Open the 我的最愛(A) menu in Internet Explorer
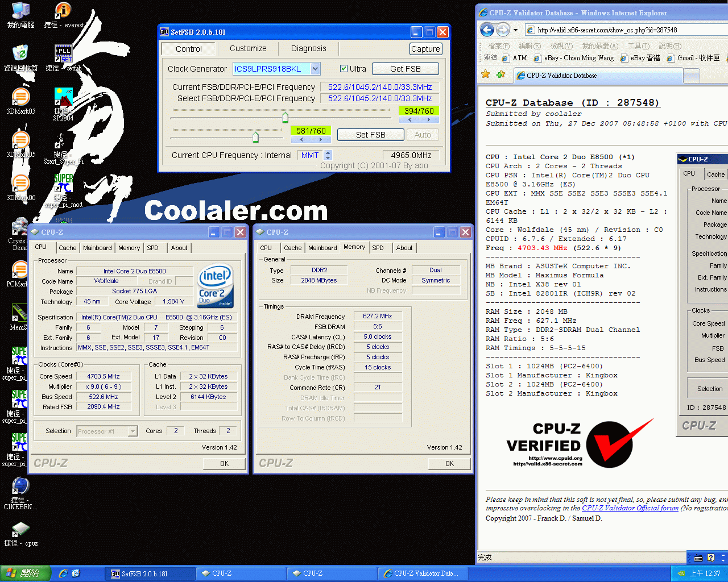Viewport: 728px width, 582px height. pyautogui.click(x=599, y=45)
